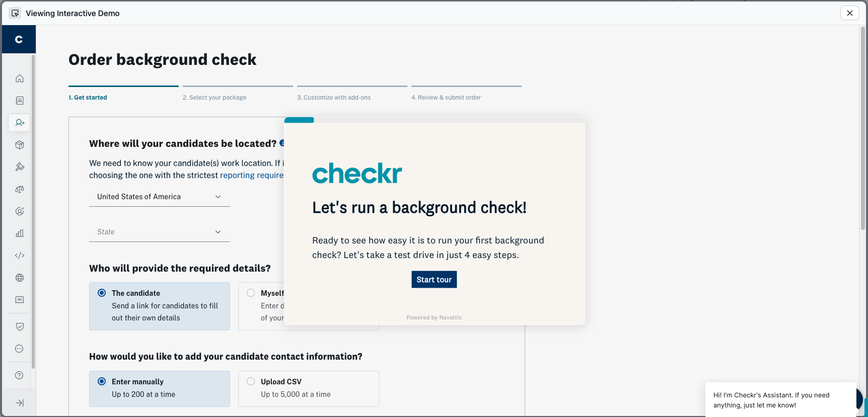The height and width of the screenshot is (417, 868).
Task: Open the balance scales icon
Action: click(20, 189)
